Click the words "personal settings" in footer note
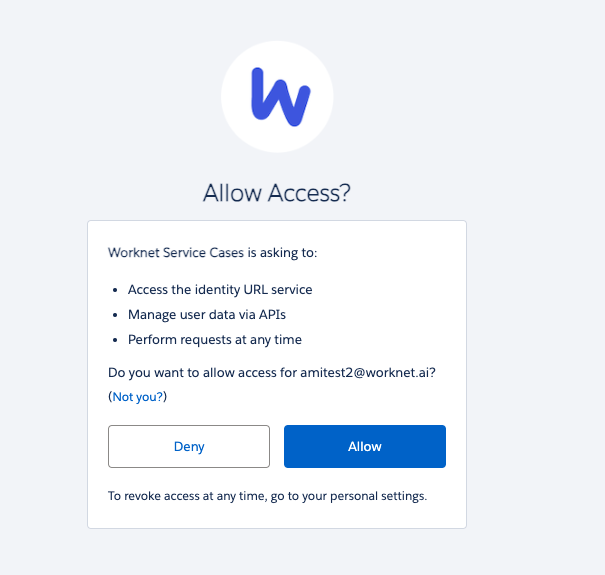The width and height of the screenshot is (605, 575). tap(378, 496)
